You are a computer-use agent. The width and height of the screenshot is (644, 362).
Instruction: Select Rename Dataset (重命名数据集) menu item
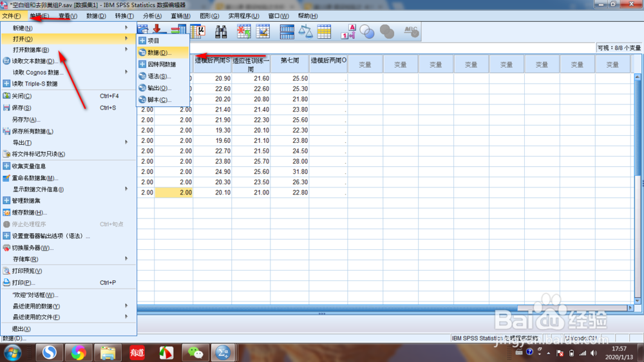(68, 178)
